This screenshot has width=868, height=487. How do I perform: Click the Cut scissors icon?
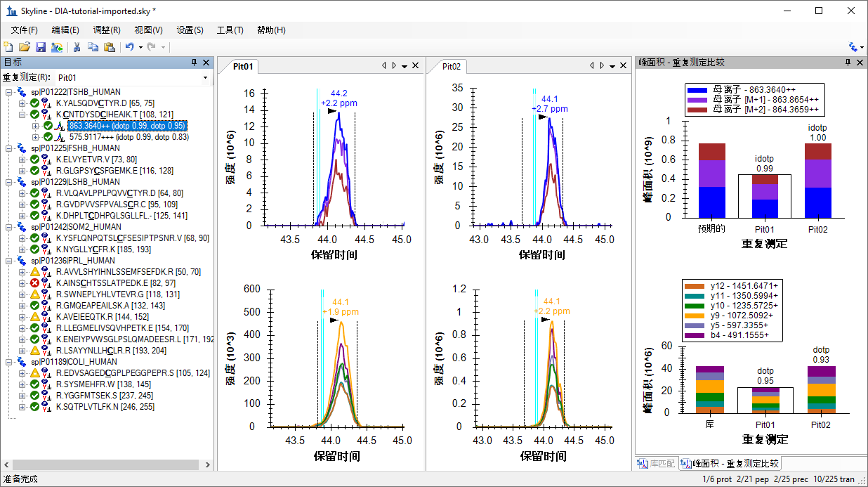77,47
